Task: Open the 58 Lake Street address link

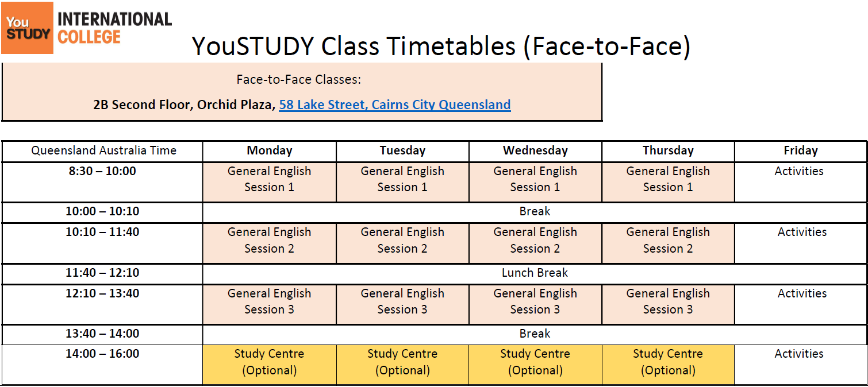Action: [394, 105]
